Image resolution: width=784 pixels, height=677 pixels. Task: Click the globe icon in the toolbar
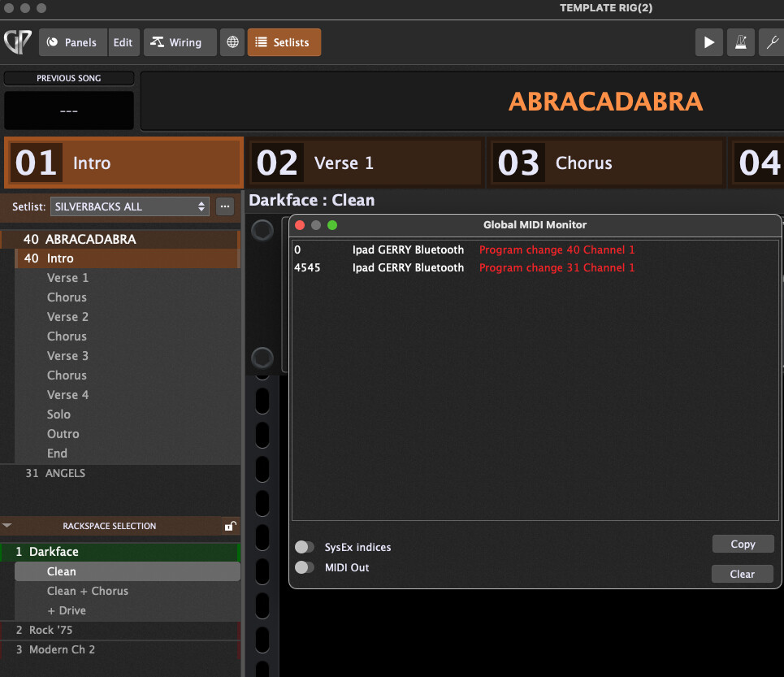pyautogui.click(x=232, y=42)
